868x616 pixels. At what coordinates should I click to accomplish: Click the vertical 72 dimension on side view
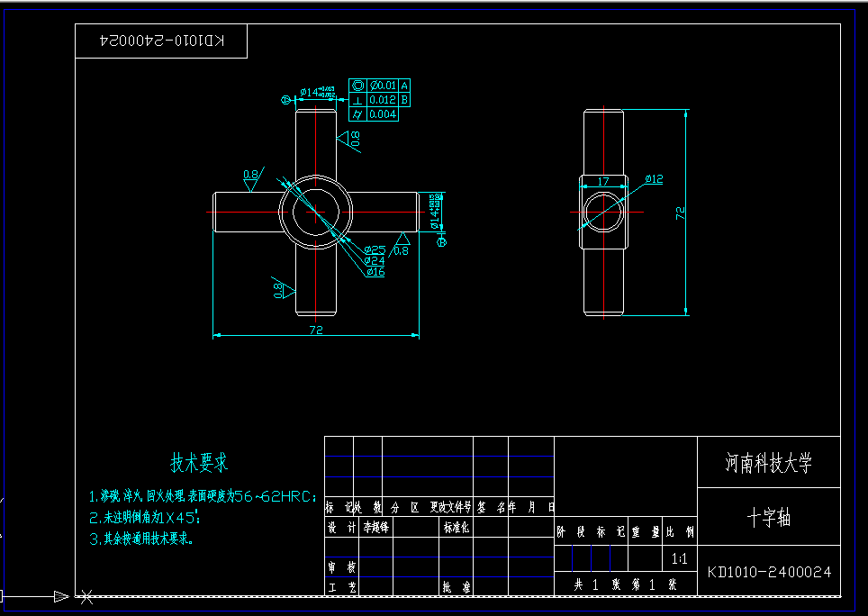pos(681,213)
